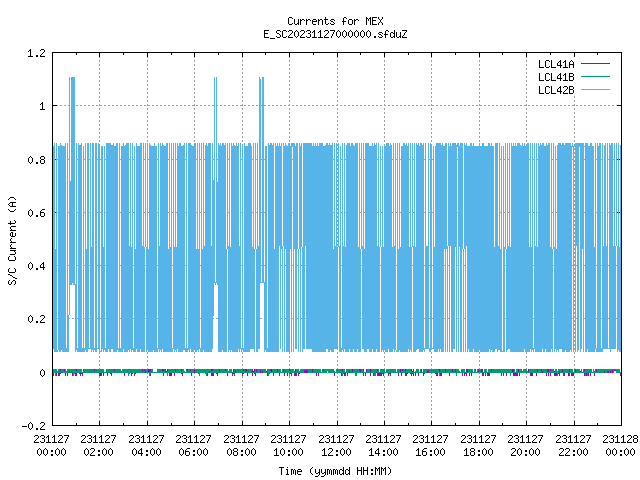This screenshot has width=640, height=480.
Task: Click the LCL42B current spike near 09:00
Action: pyautogui.click(x=262, y=110)
